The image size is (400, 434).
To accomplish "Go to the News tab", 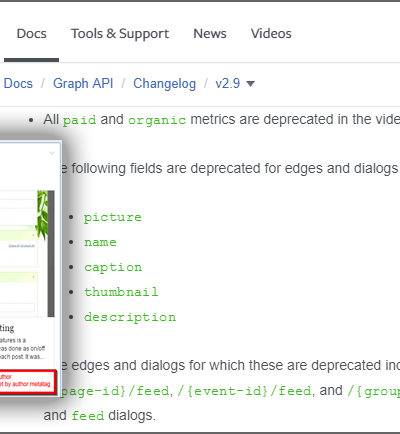I will (x=210, y=34).
